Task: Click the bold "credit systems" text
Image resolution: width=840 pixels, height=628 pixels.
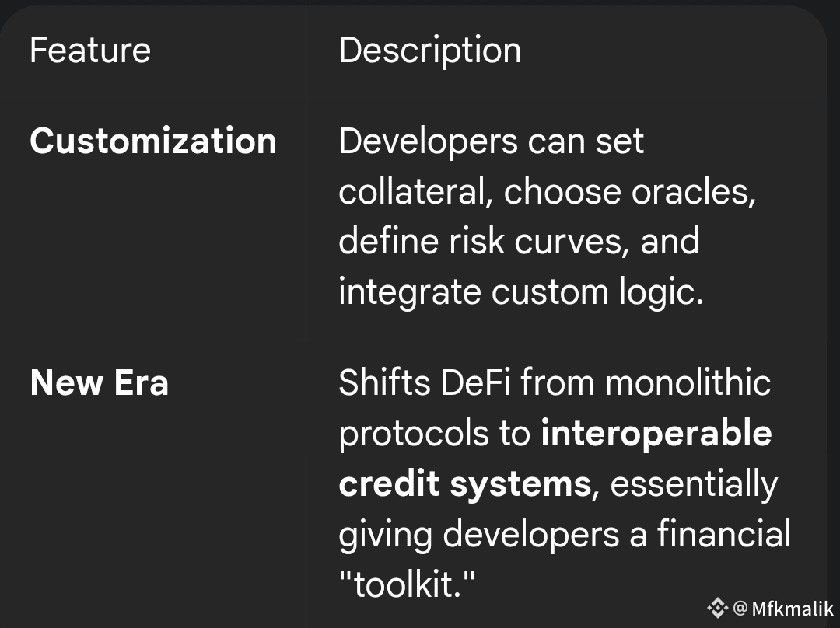Action: pos(464,484)
